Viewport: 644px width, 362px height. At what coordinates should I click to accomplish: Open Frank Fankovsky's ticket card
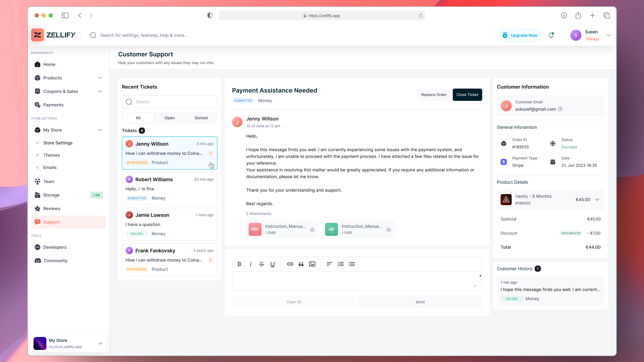(169, 259)
